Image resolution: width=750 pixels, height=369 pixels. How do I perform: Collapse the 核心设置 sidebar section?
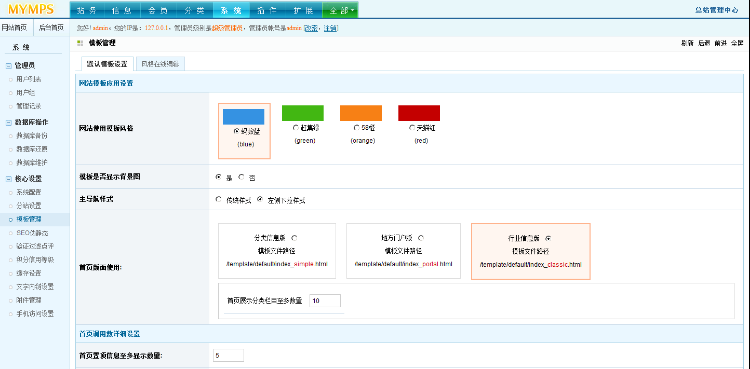click(9, 179)
